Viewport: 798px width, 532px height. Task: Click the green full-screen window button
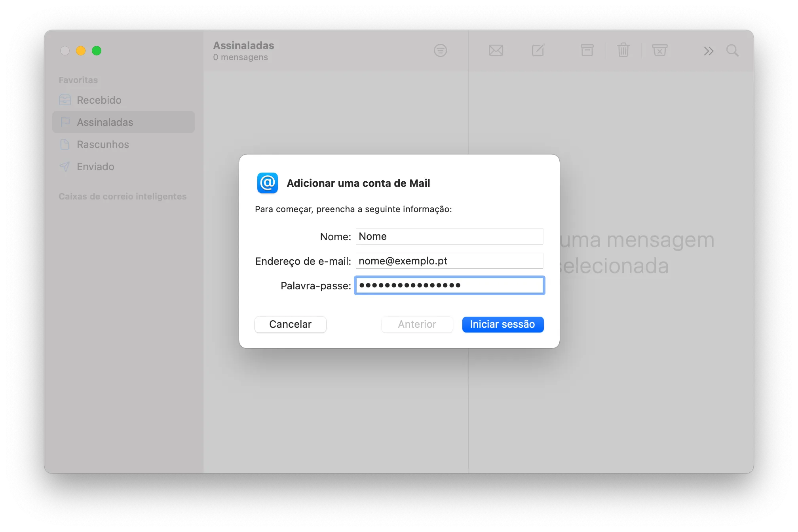[x=97, y=51]
